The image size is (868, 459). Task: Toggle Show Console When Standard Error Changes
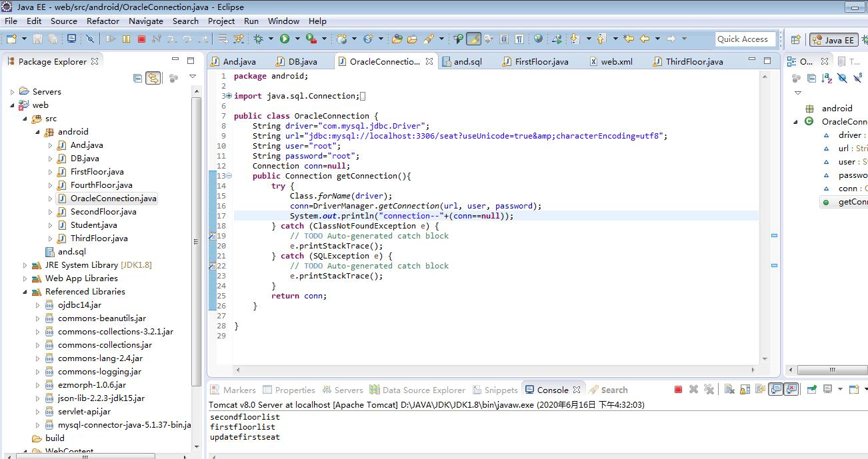point(791,390)
